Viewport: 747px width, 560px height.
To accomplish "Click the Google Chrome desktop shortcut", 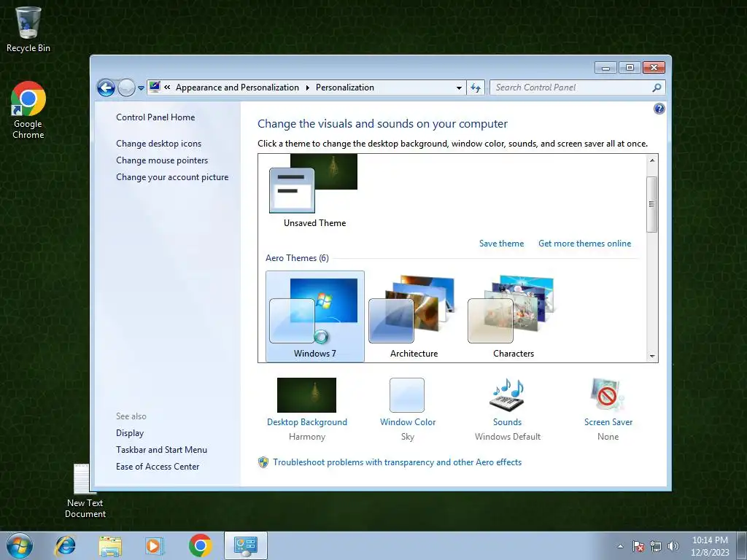I will (x=28, y=110).
